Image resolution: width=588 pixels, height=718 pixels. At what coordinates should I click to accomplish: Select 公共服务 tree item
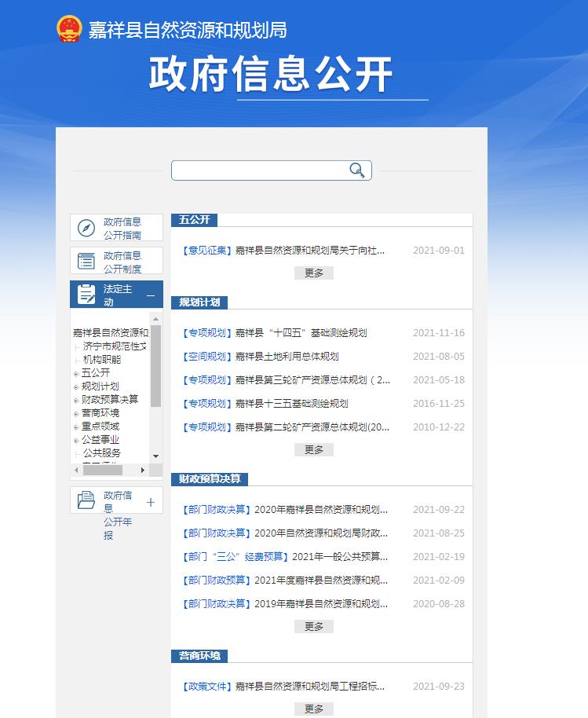tap(102, 452)
